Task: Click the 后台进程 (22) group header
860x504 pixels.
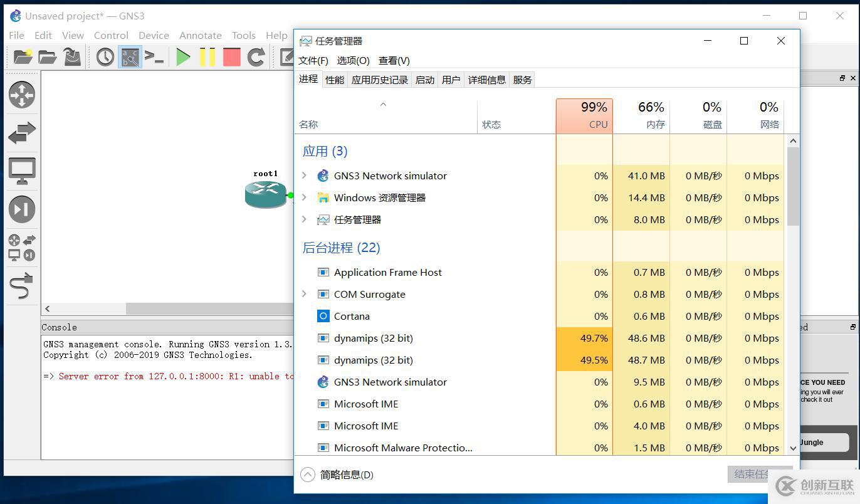Action: tap(342, 248)
